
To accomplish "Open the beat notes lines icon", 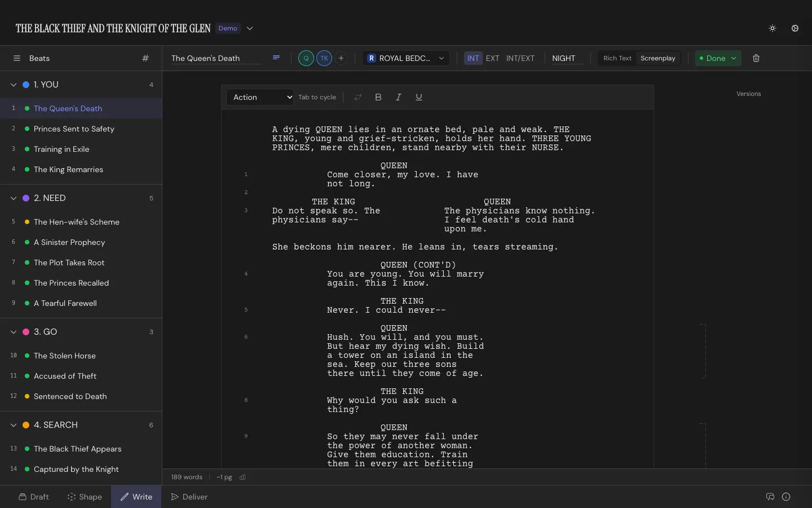I will coord(276,58).
